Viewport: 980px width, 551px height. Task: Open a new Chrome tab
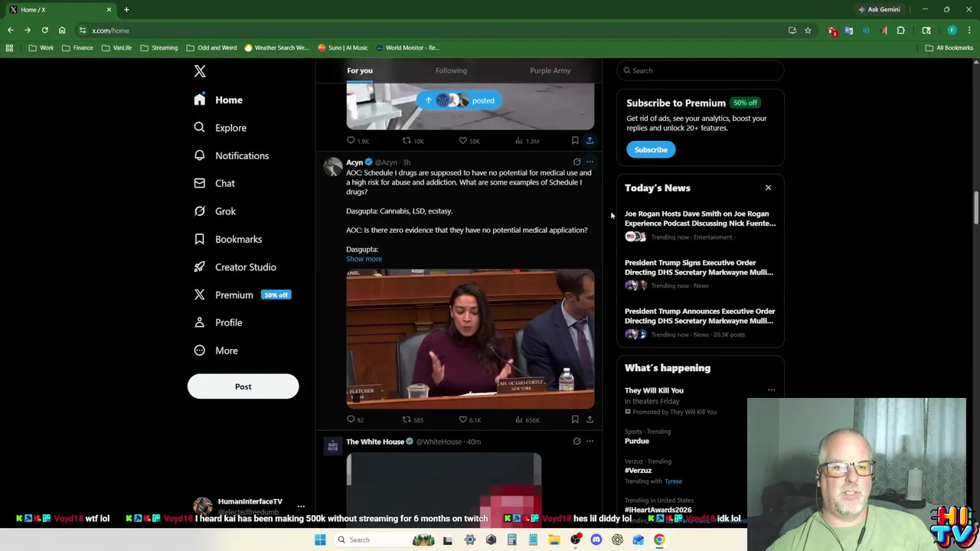(x=126, y=9)
